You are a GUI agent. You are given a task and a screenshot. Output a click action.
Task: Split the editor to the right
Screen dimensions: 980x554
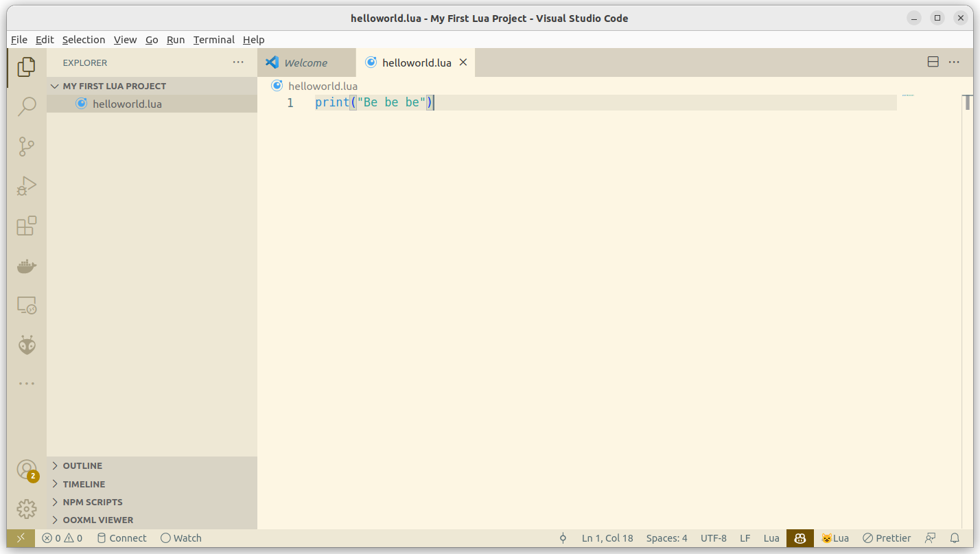[x=933, y=62]
